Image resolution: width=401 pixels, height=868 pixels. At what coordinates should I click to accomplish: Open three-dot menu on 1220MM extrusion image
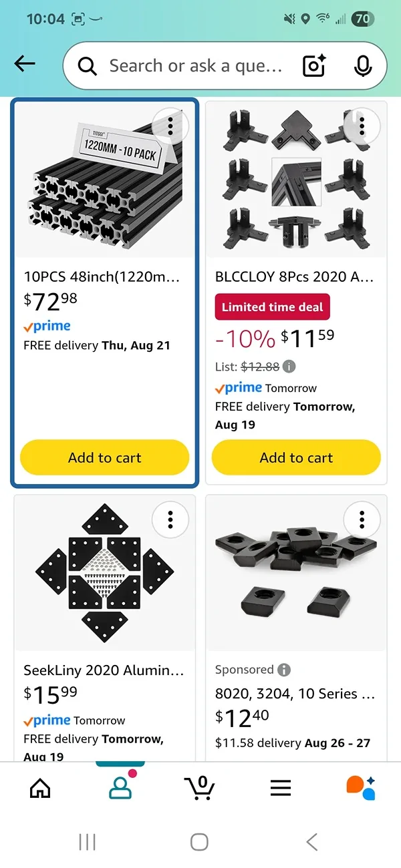tap(170, 125)
